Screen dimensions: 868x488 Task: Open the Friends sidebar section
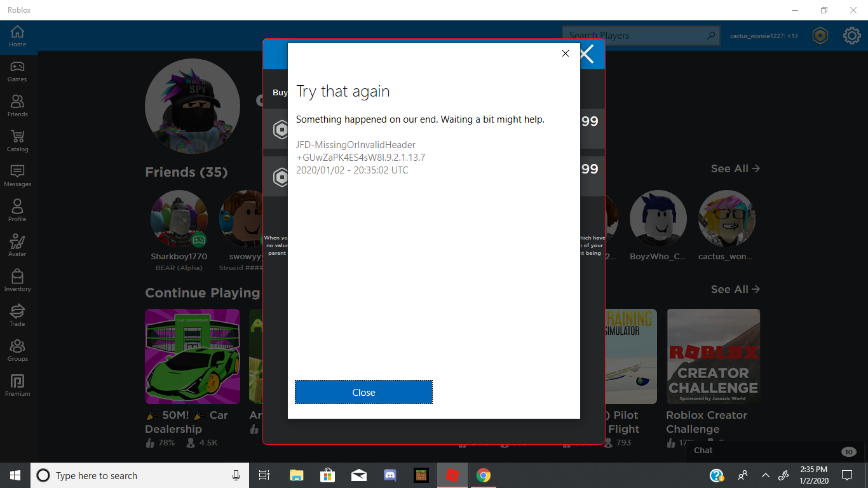click(17, 107)
